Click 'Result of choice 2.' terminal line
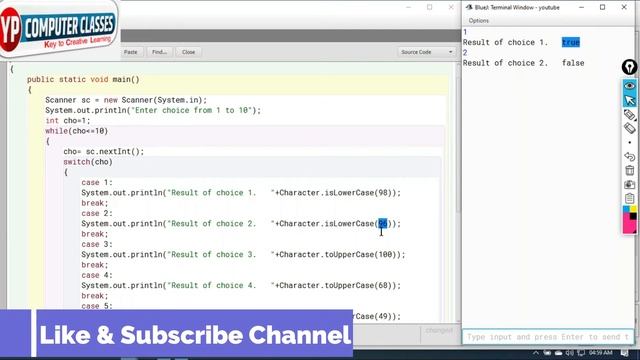Viewport: 640px width, 360px height. pos(523,63)
